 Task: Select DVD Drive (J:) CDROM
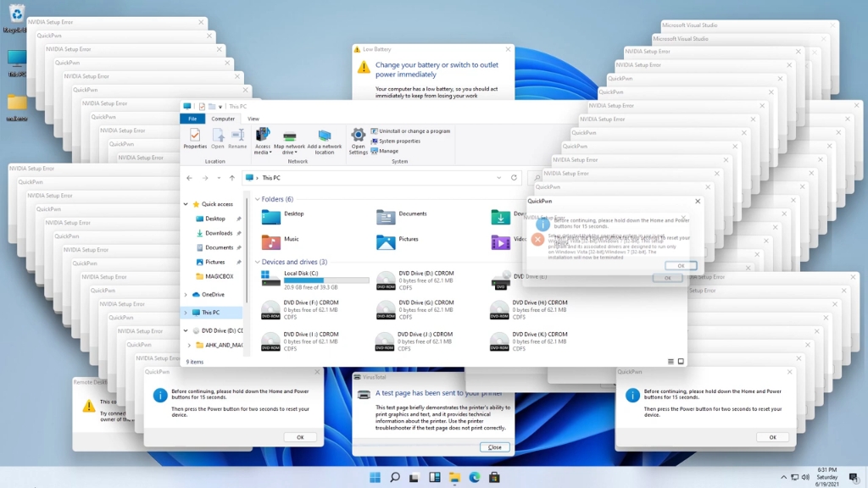tap(414, 341)
